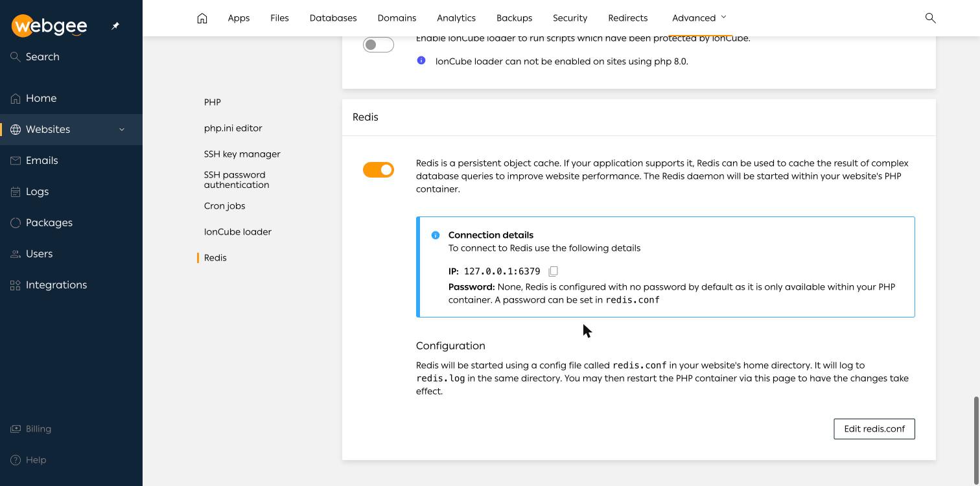Open the Advanced dropdown menu
980x486 pixels.
699,18
